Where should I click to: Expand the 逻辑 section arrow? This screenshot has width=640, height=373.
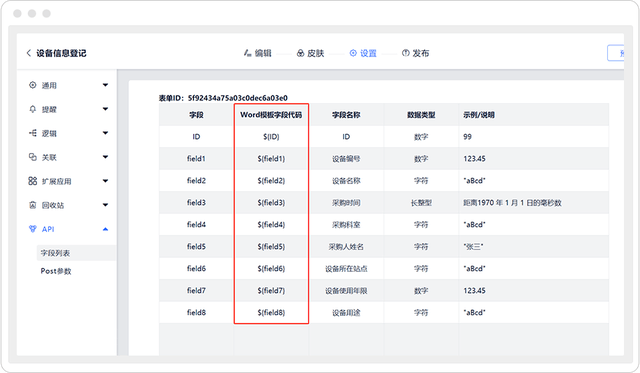pos(105,133)
